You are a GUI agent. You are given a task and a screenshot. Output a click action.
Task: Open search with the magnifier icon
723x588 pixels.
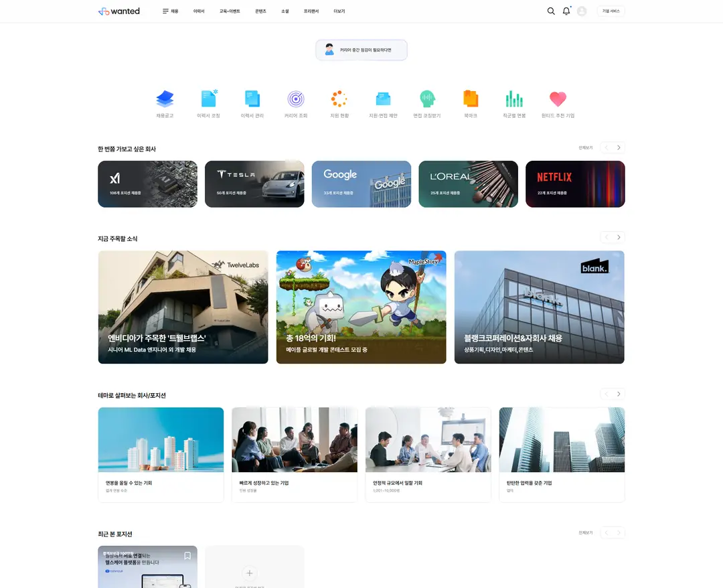click(551, 11)
